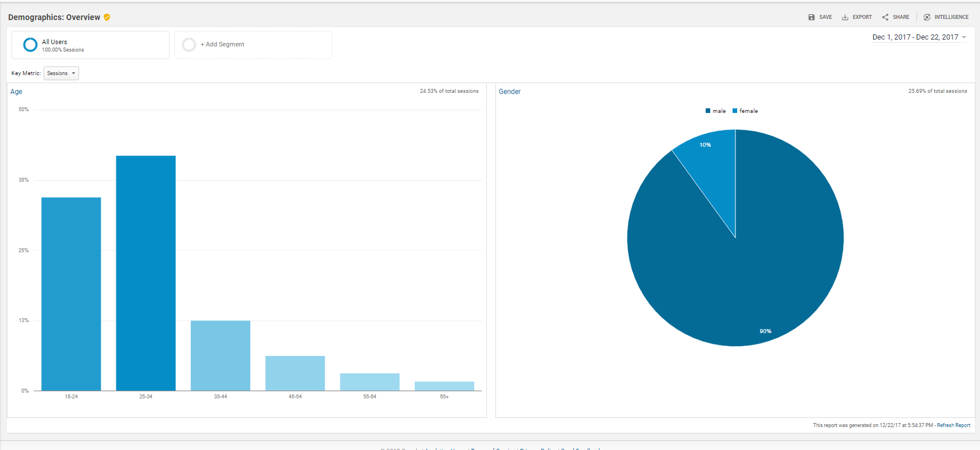This screenshot has width=980, height=450.
Task: Click the Age report heading link
Action: point(16,92)
